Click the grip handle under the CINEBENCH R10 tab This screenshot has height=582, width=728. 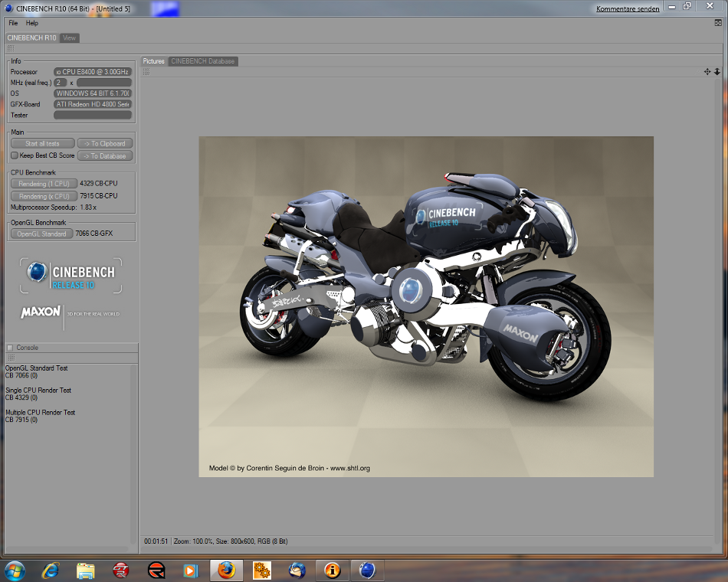[11, 48]
